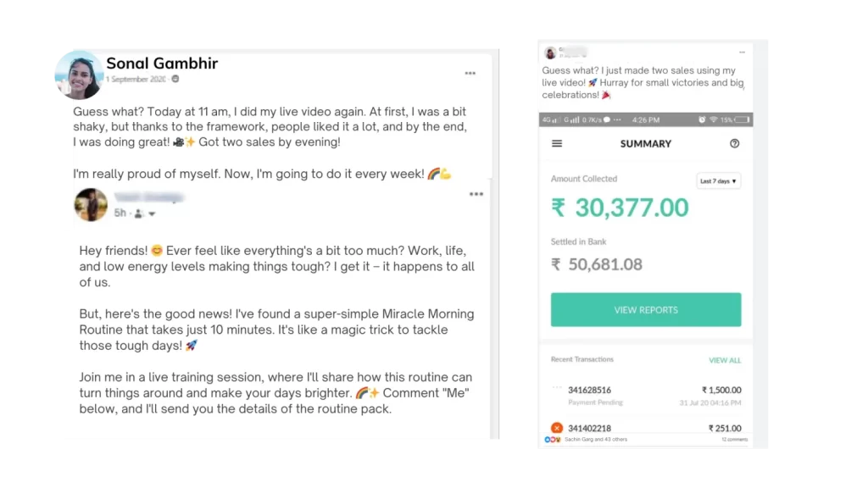This screenshot has width=868, height=488.
Task: Open options dots on Sonal Gambhir's post
Action: pos(470,74)
